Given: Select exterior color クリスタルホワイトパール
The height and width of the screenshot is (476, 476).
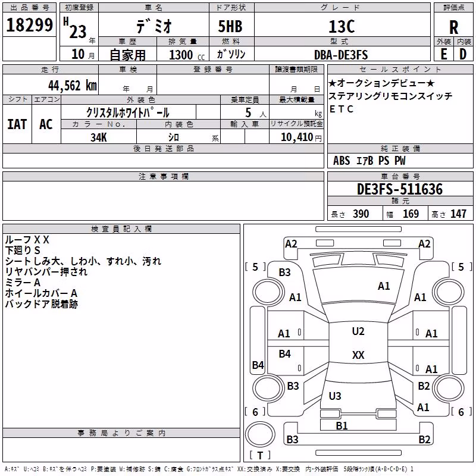Looking at the screenshot, I should 128,112.
